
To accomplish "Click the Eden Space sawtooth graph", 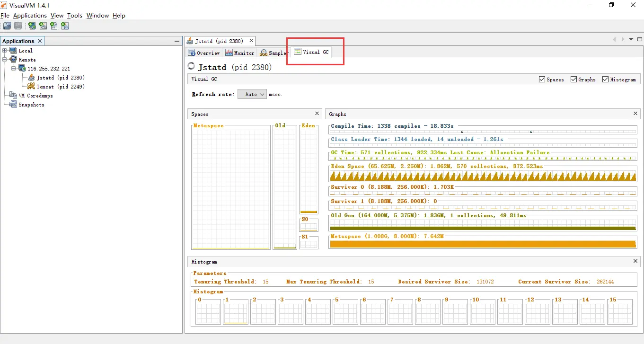I will coord(483,176).
